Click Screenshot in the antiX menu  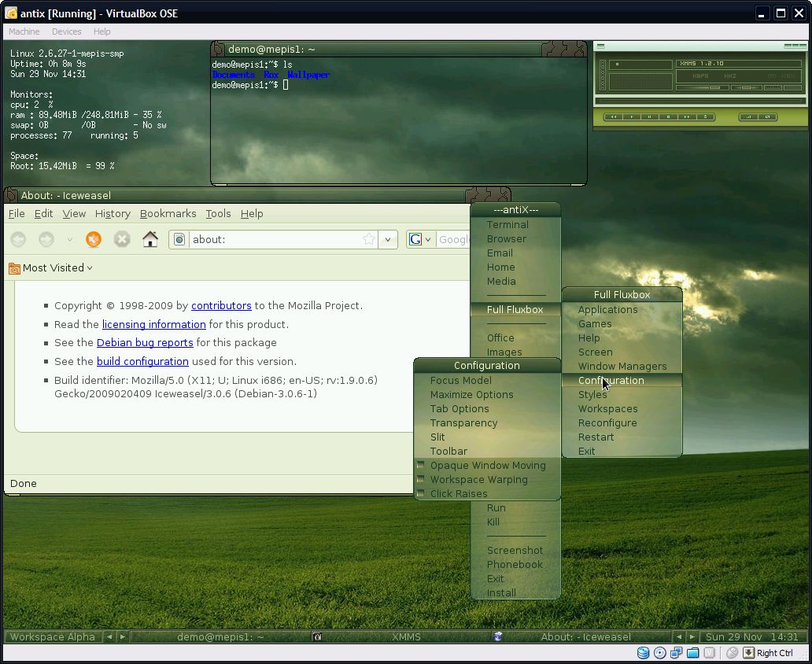click(516, 550)
